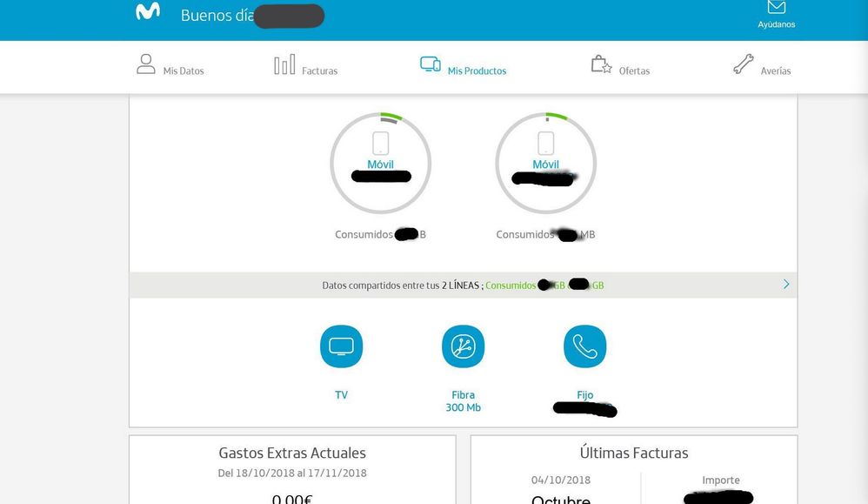Click the Mis Productos devices icon

430,64
